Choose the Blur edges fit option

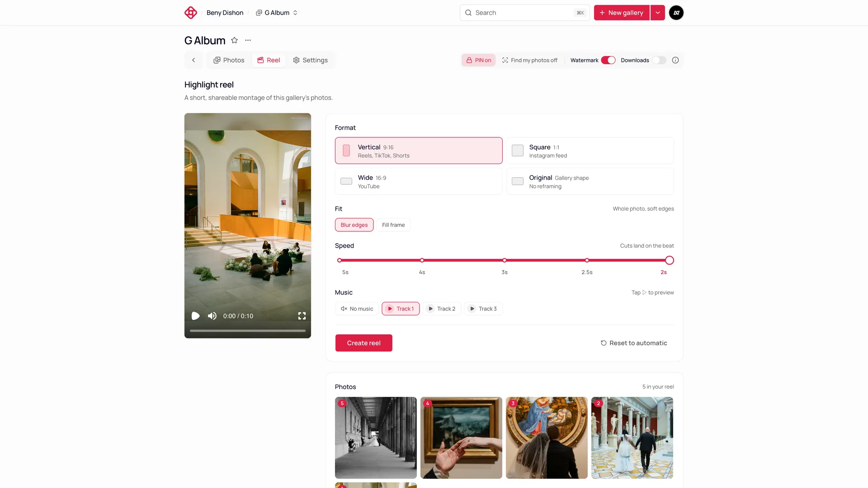tap(354, 225)
